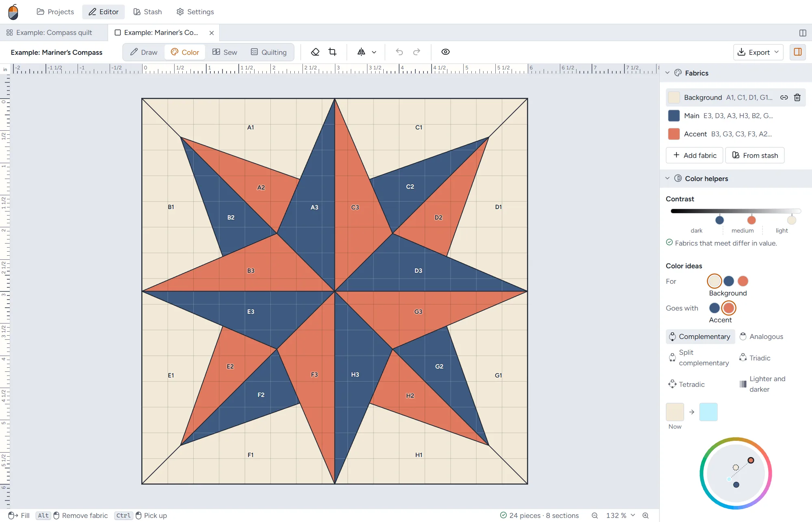This screenshot has width=812, height=522.
Task: Select Complementary color scheme
Action: tap(700, 336)
